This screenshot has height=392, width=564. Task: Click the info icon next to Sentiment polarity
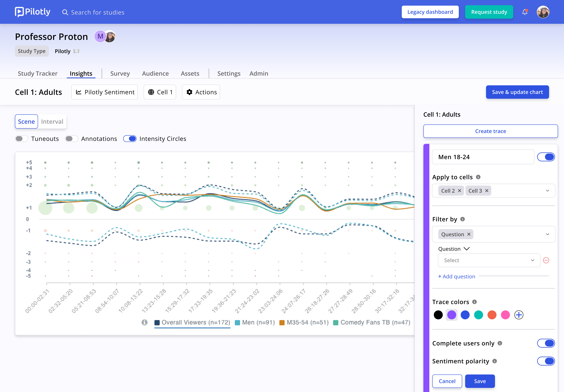(x=495, y=361)
